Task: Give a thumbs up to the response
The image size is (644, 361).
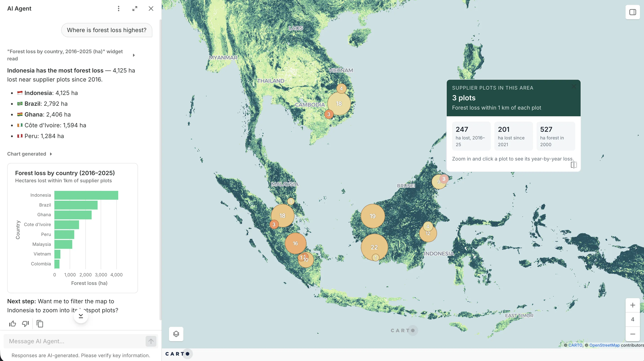Action: click(x=13, y=324)
